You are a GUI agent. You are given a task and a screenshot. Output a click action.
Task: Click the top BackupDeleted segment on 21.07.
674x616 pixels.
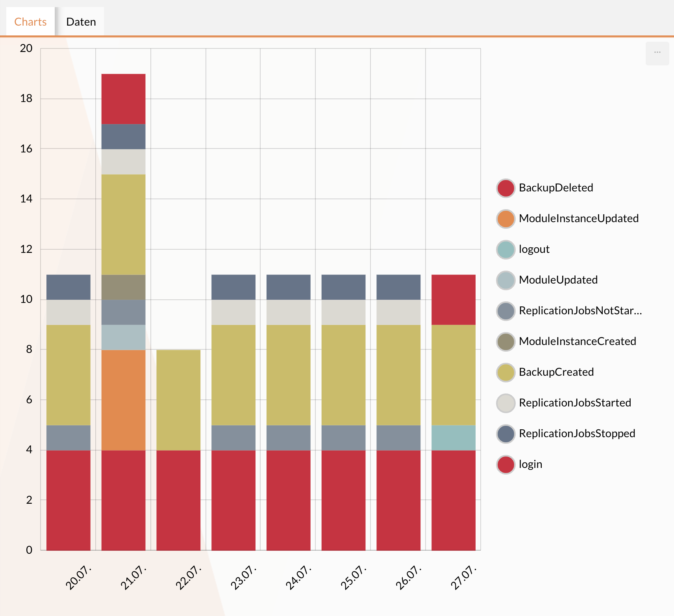(x=123, y=99)
